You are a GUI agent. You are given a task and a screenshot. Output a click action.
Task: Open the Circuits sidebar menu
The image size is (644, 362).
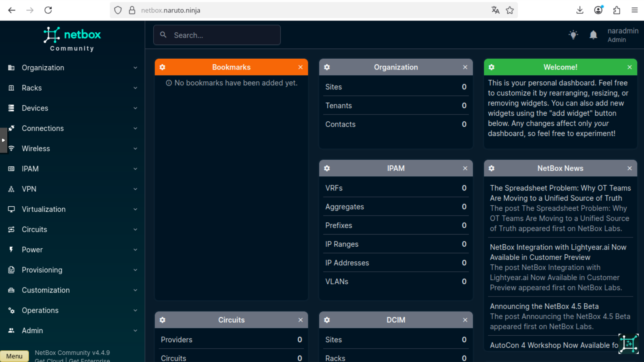[34, 229]
